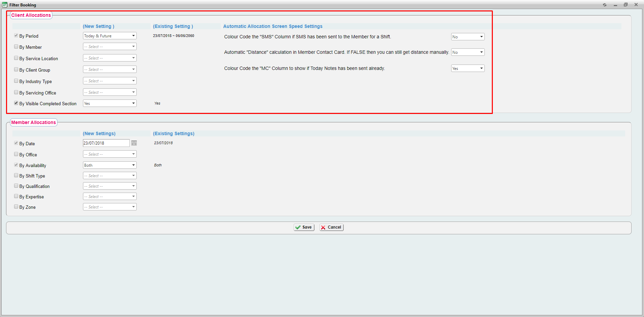
Task: Toggle the By Availability checkbox
Action: coord(16,165)
